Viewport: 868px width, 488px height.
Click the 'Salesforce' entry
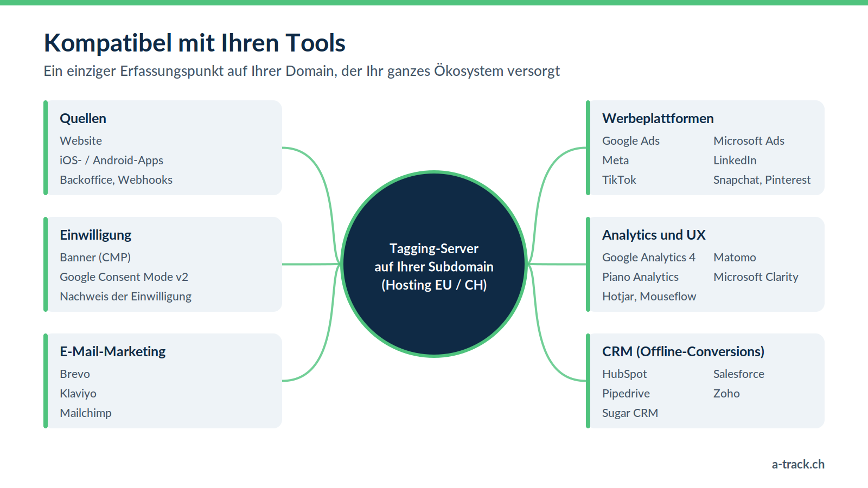coord(738,374)
